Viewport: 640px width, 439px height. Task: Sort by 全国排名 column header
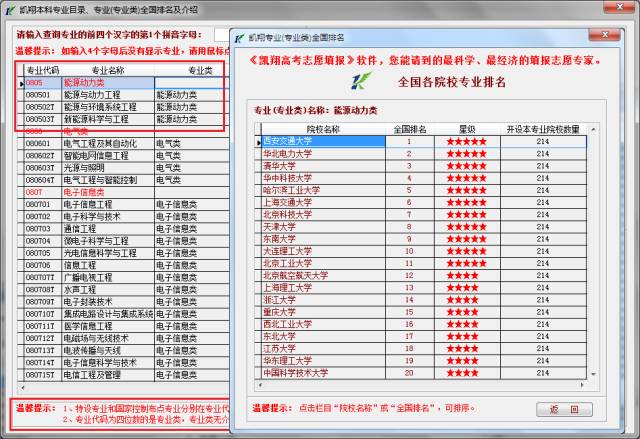pyautogui.click(x=410, y=129)
